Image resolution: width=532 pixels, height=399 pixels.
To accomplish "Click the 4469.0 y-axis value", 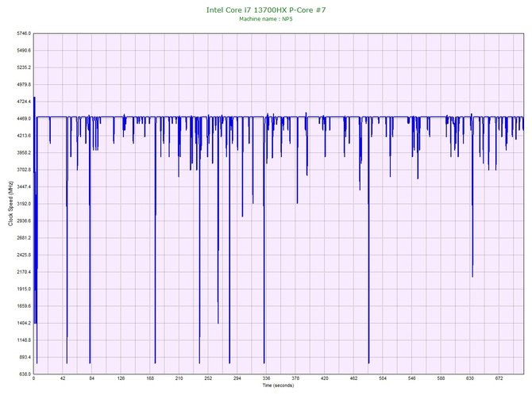I will (24, 119).
